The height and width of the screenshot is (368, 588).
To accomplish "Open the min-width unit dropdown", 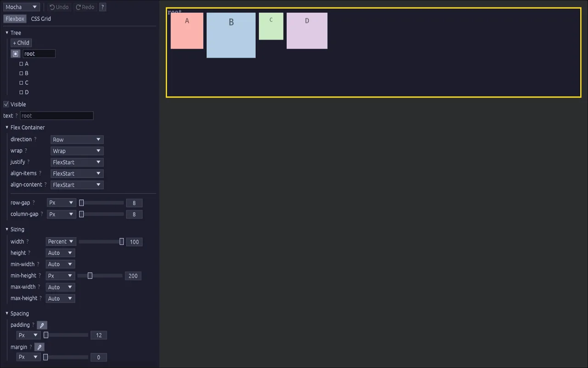I will pos(61,264).
